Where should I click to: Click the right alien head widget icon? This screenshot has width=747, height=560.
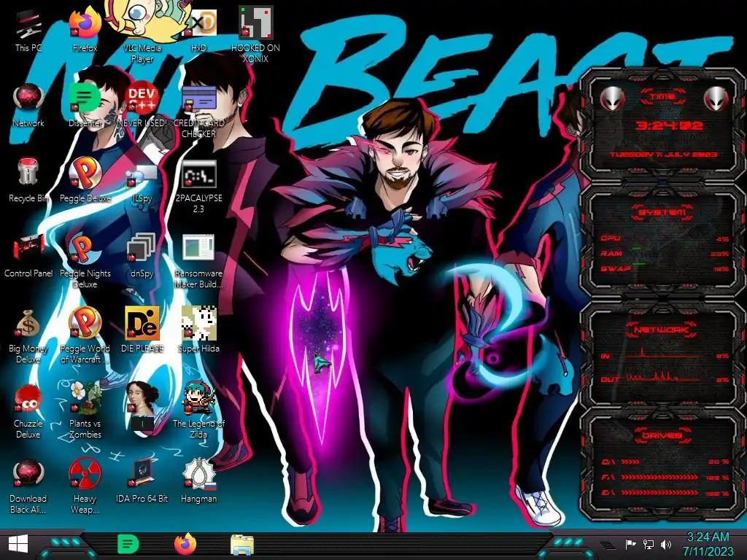tap(716, 99)
